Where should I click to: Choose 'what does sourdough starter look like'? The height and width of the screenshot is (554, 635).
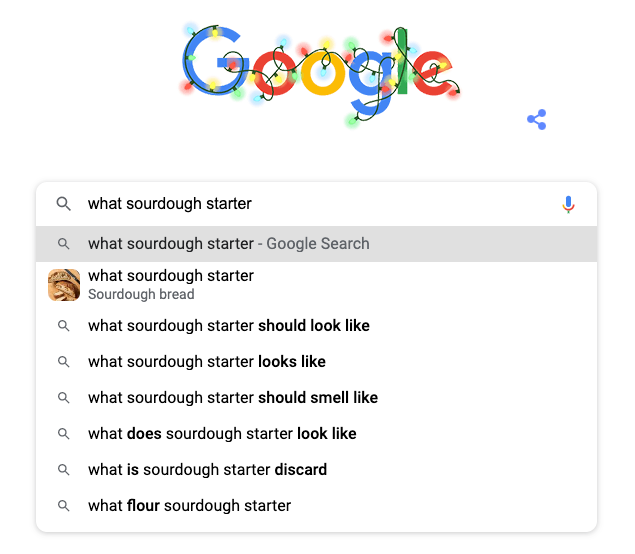point(222,434)
